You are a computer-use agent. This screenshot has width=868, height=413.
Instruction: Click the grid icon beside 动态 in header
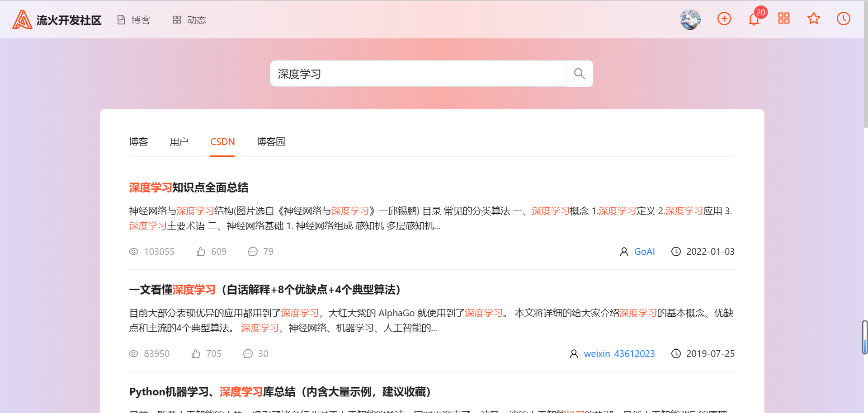(177, 20)
